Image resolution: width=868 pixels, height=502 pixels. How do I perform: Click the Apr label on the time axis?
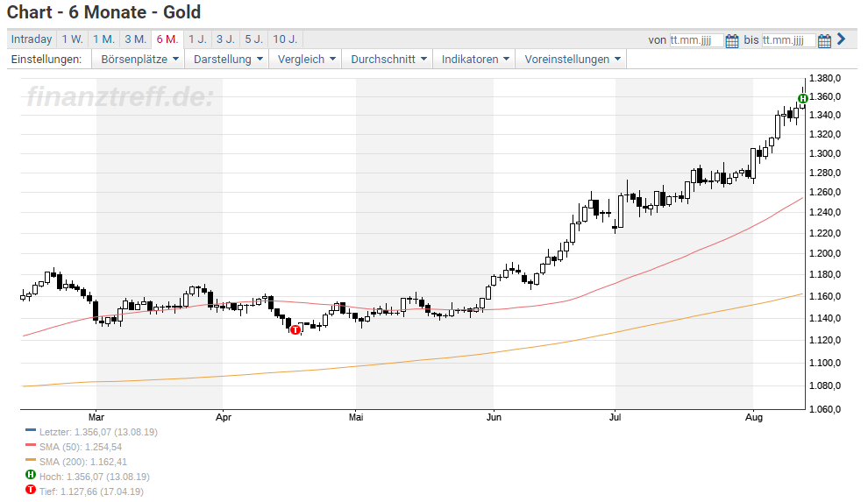coord(223,417)
